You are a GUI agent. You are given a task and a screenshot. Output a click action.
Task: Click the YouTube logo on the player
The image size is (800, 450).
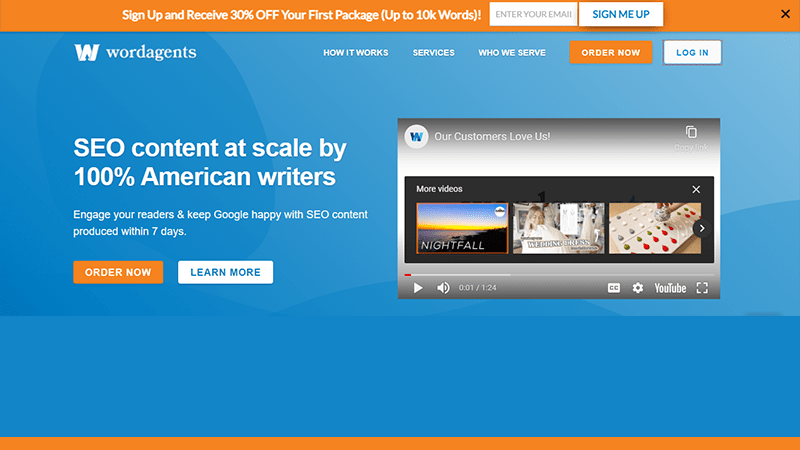(x=670, y=288)
